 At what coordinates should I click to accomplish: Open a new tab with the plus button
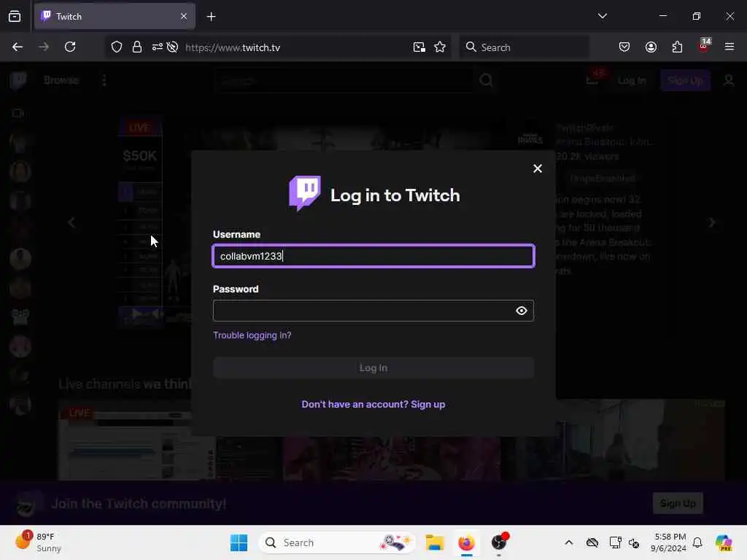point(211,16)
